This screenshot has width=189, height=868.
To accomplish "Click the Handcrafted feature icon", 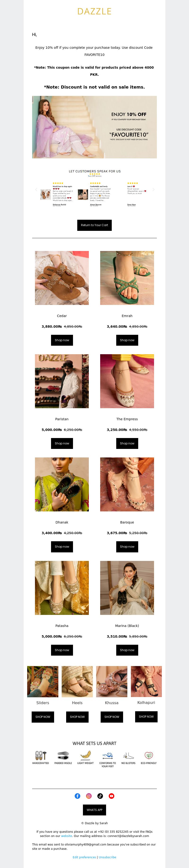I will click(41, 755).
